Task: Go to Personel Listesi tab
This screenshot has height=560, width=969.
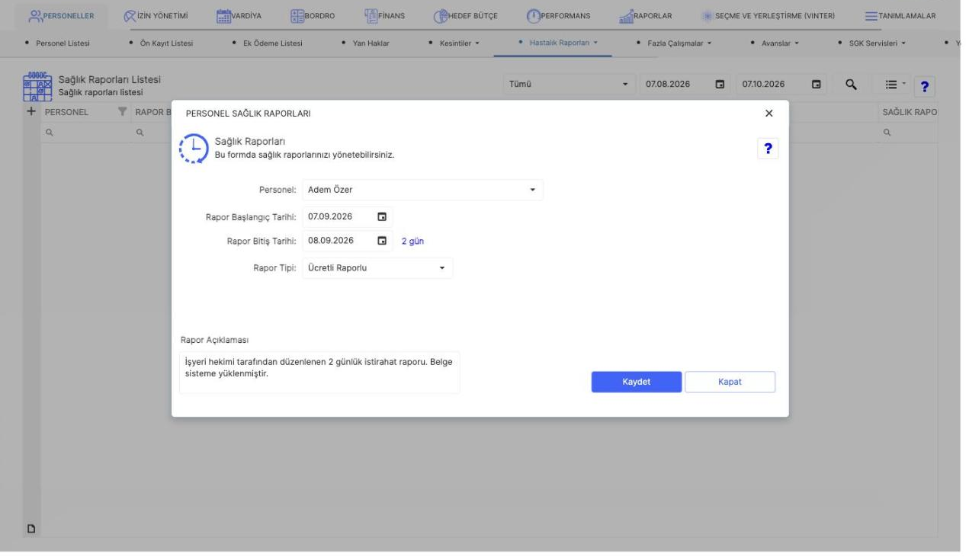Action: 58,43
